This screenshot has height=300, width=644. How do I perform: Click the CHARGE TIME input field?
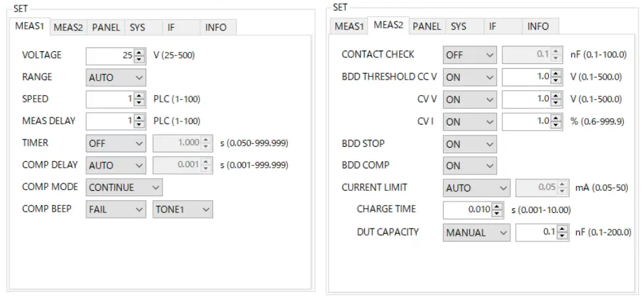pos(467,210)
